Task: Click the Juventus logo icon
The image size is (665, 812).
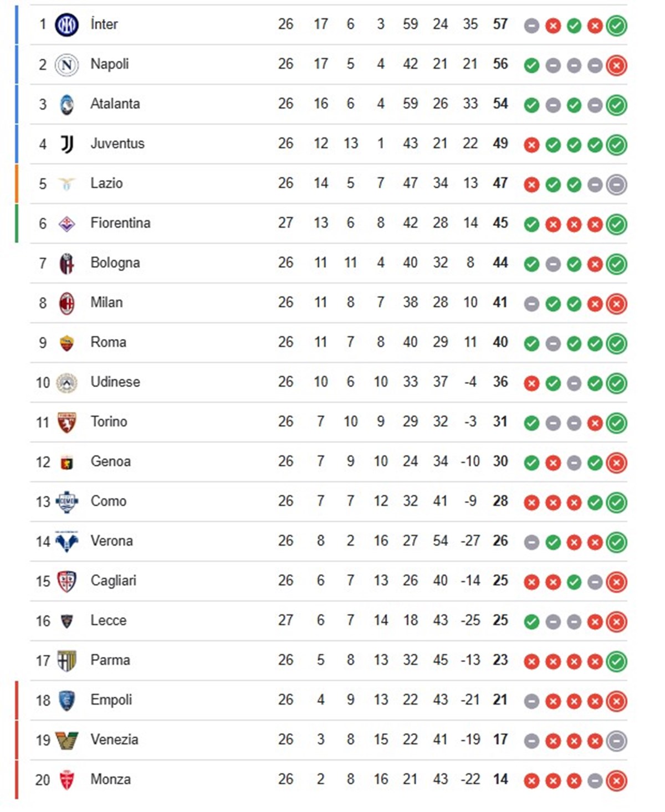Action: click(66, 144)
